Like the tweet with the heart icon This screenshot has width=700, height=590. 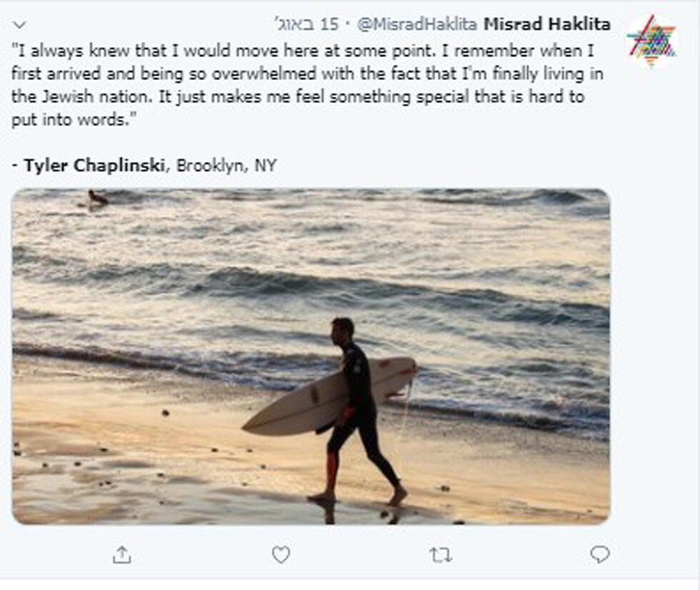tap(281, 554)
